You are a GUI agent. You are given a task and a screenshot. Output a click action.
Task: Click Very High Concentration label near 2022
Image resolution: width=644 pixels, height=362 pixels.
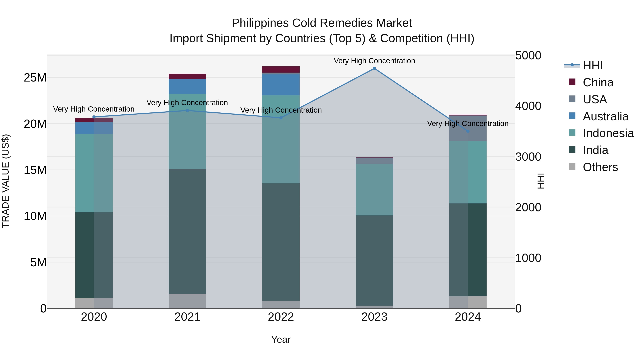point(281,110)
